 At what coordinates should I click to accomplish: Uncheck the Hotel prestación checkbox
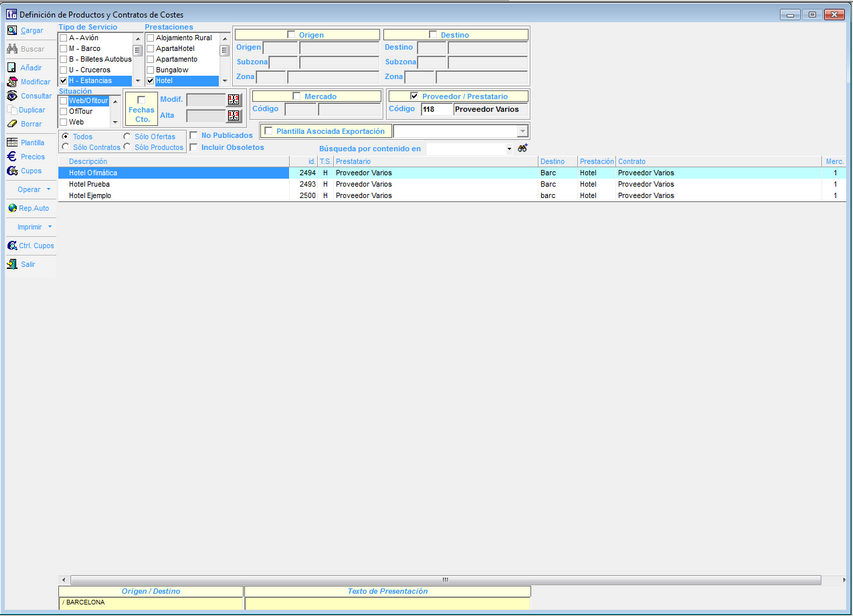151,81
